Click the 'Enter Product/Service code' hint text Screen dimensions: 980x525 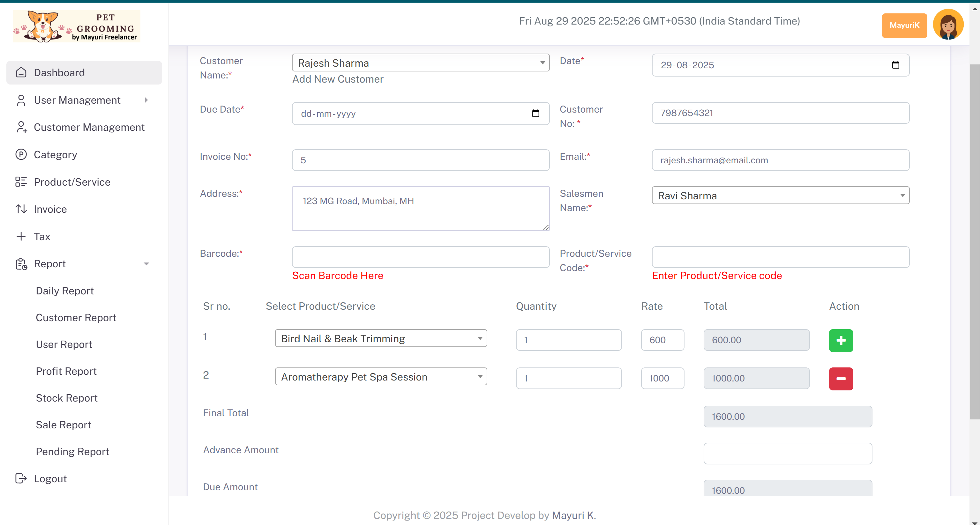click(717, 276)
